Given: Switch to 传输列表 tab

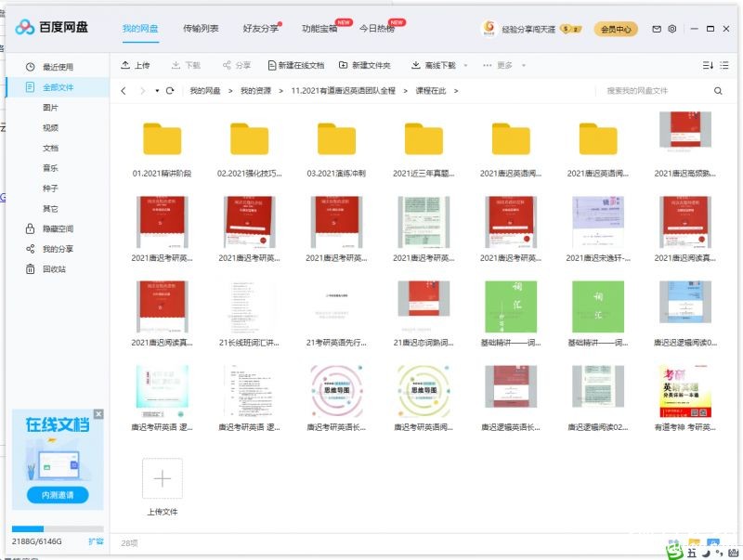Looking at the screenshot, I should click(201, 29).
